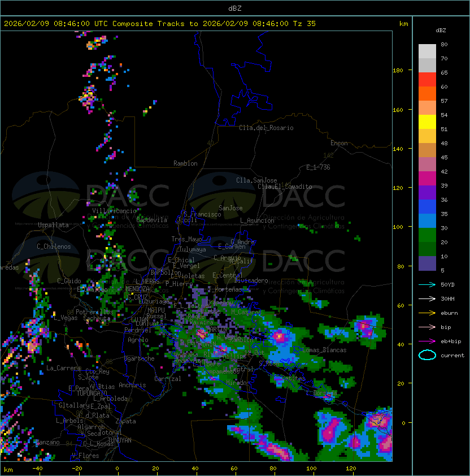Select the 'Manzano' place label
This screenshot has width=470, height=476.
point(47,442)
